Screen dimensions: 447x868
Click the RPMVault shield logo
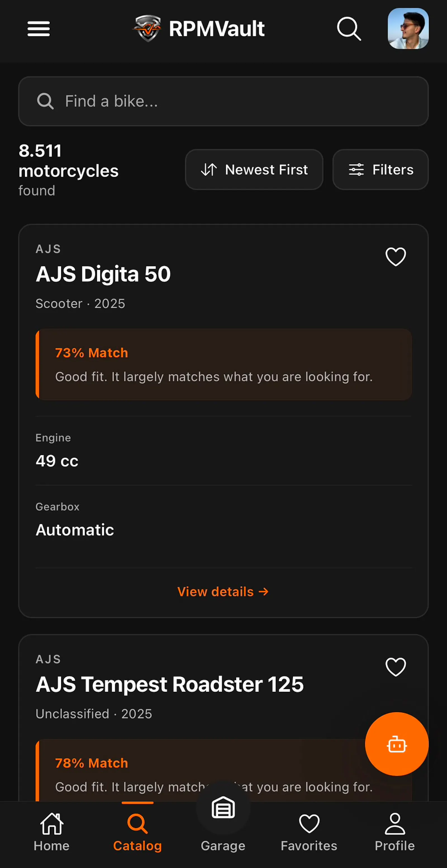point(147,28)
